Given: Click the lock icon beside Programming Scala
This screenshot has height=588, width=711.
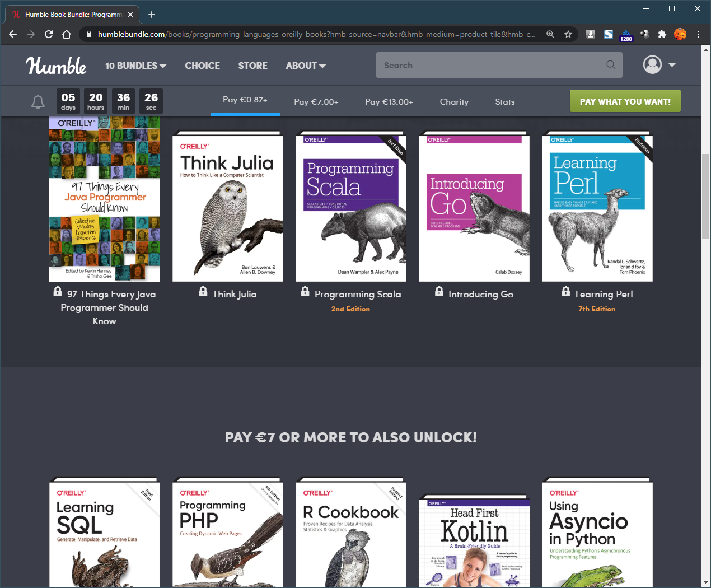Looking at the screenshot, I should coord(305,291).
